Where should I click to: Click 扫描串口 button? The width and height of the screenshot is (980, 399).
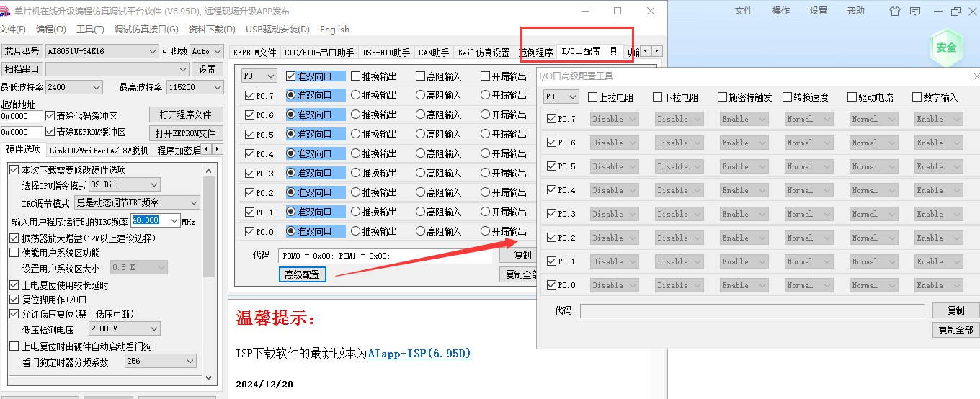[22, 69]
